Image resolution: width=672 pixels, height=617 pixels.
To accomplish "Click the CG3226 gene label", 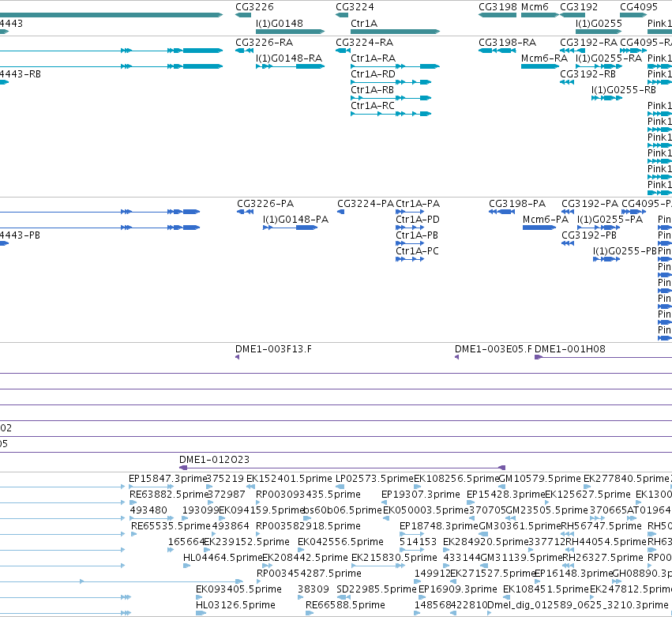I will 254,7.
